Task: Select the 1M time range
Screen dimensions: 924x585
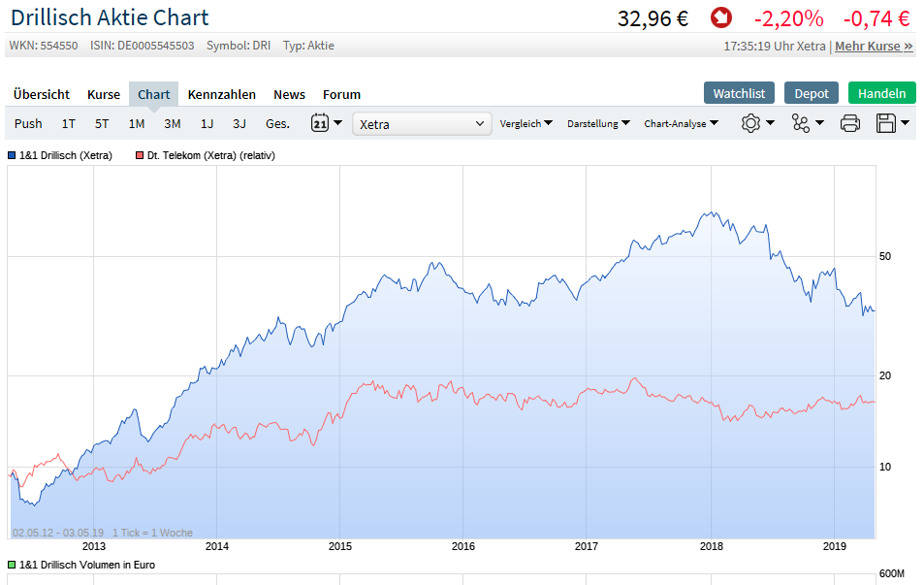Action: tap(137, 123)
